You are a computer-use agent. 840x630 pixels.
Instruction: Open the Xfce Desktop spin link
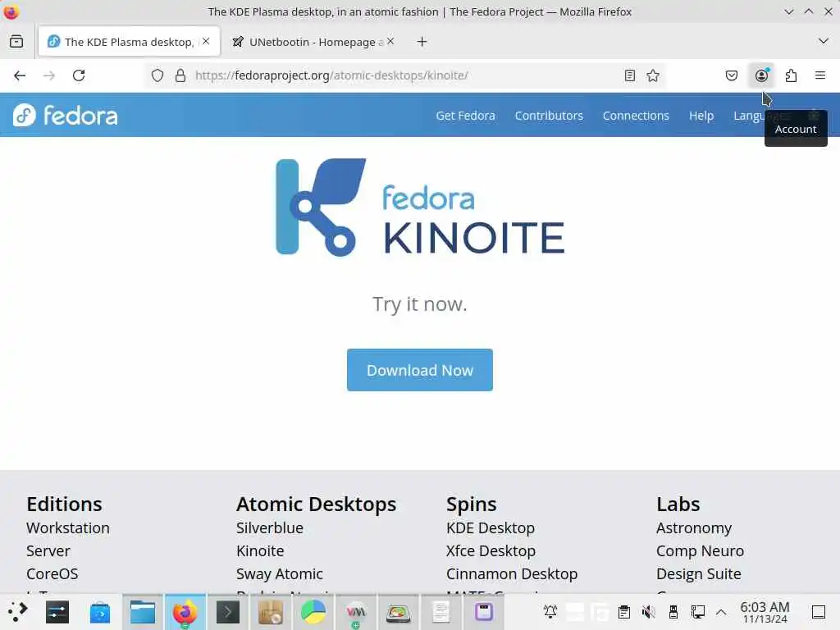491,551
